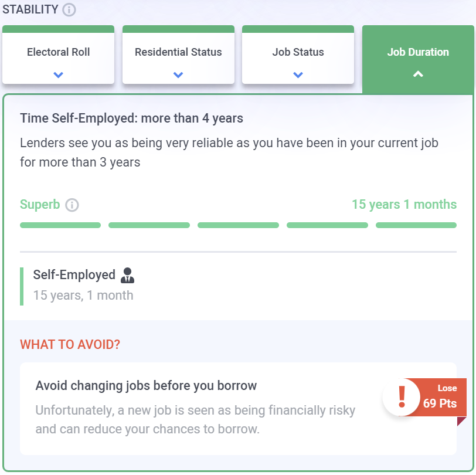Click the 15 years 1 months duration text
Screen dimensions: 476x475
tap(404, 205)
